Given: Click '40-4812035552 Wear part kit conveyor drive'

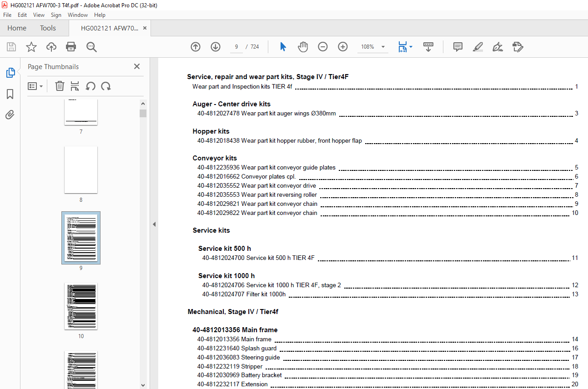Looking at the screenshot, I should click(256, 186).
